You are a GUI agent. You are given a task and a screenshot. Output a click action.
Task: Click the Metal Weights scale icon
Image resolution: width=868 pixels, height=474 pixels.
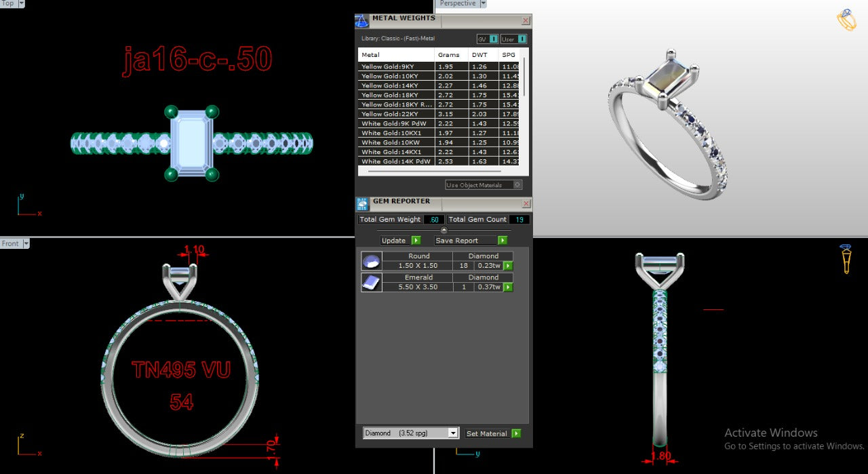pos(361,21)
